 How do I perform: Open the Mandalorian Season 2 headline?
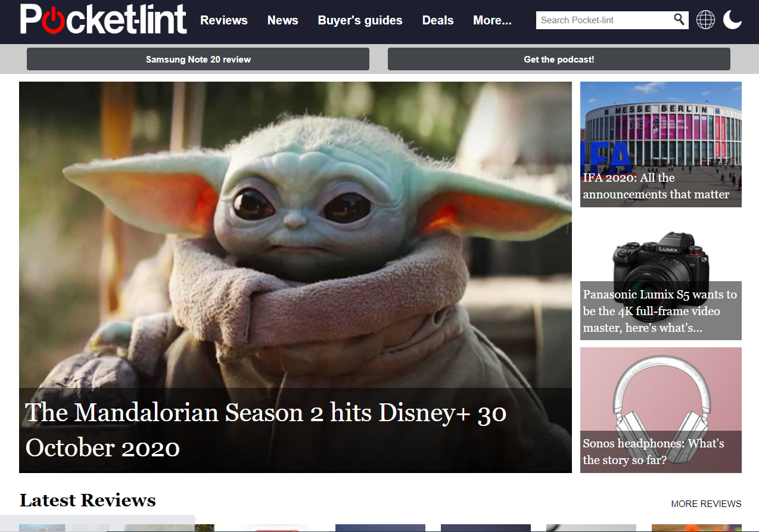point(266,430)
